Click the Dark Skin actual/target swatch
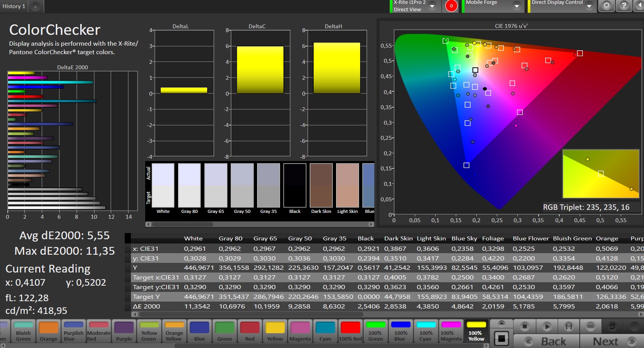The height and width of the screenshot is (348, 644). tap(321, 186)
